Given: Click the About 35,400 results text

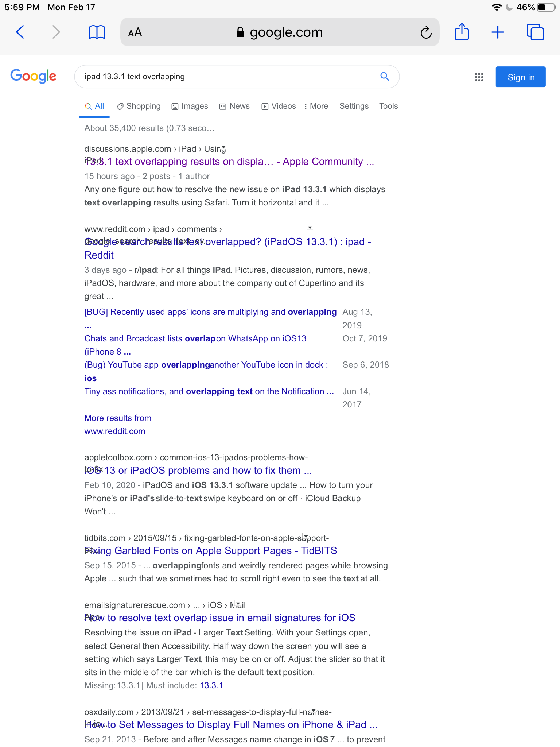Looking at the screenshot, I should tap(150, 128).
